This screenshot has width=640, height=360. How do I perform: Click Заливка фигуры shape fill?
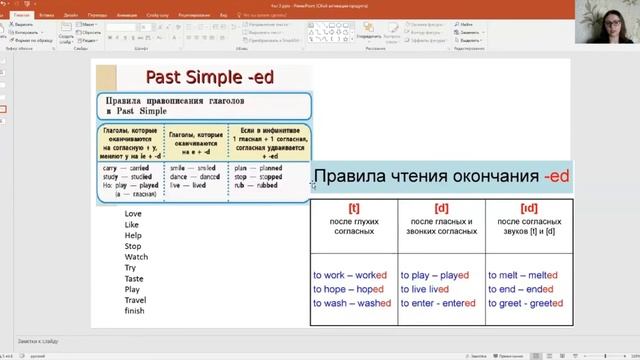pos(425,24)
